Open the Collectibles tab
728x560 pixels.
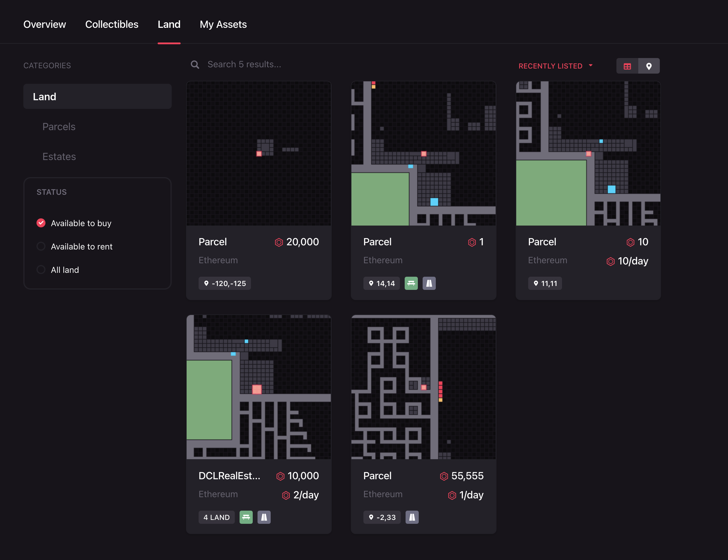click(x=112, y=24)
